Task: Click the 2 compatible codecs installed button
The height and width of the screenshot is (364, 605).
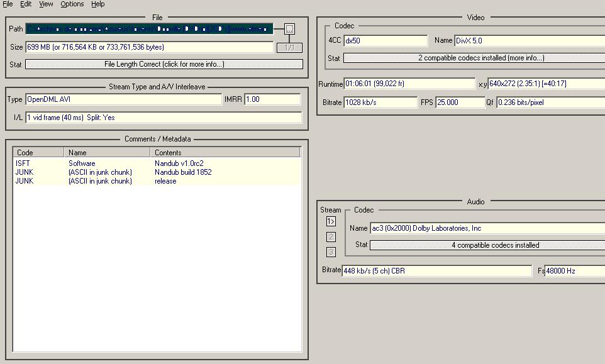Action: [x=474, y=58]
